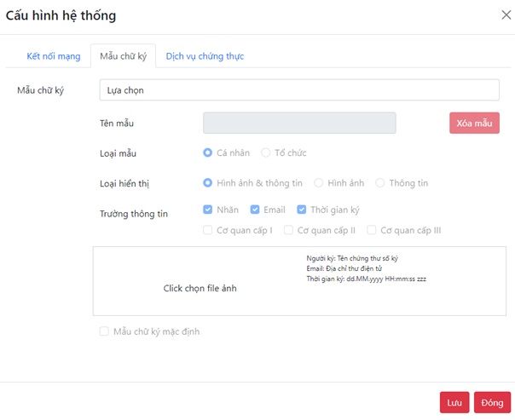Toggle the Thời gian ký checkbox

[302, 210]
